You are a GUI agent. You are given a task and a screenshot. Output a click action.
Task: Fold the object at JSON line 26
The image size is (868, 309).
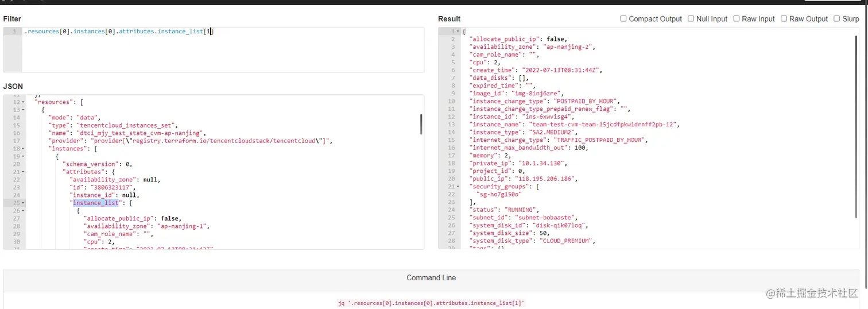point(23,211)
